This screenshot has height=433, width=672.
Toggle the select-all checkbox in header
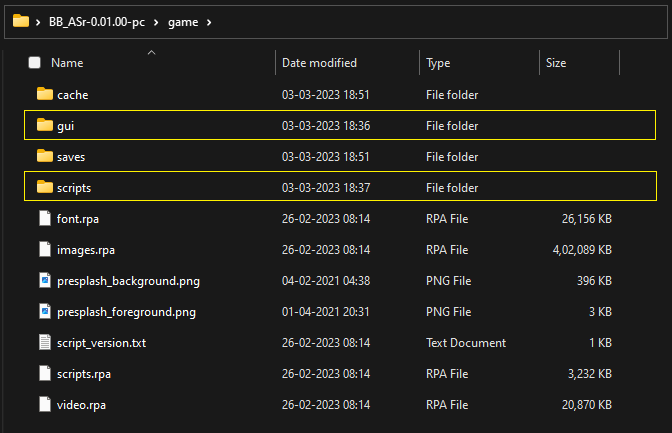35,63
